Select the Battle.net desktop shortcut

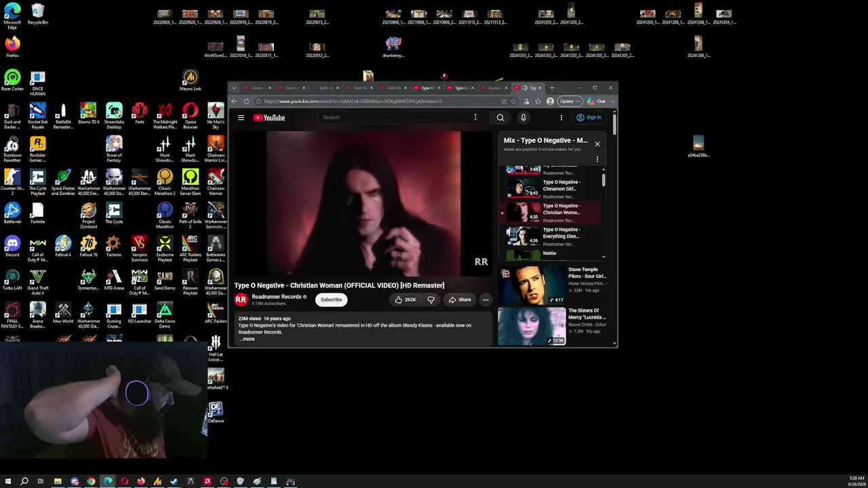(x=12, y=213)
